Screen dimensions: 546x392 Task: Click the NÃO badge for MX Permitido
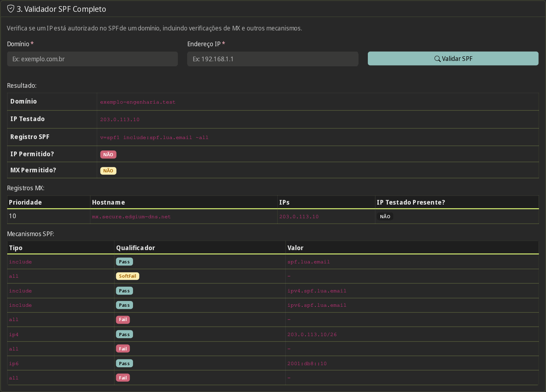[x=108, y=171]
